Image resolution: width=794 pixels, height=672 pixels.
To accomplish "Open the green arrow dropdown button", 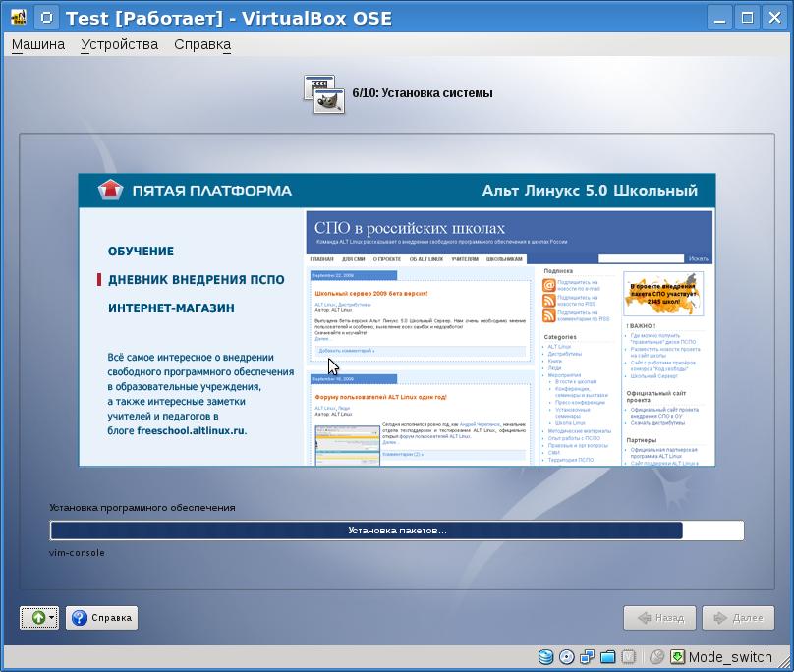I will [39, 618].
